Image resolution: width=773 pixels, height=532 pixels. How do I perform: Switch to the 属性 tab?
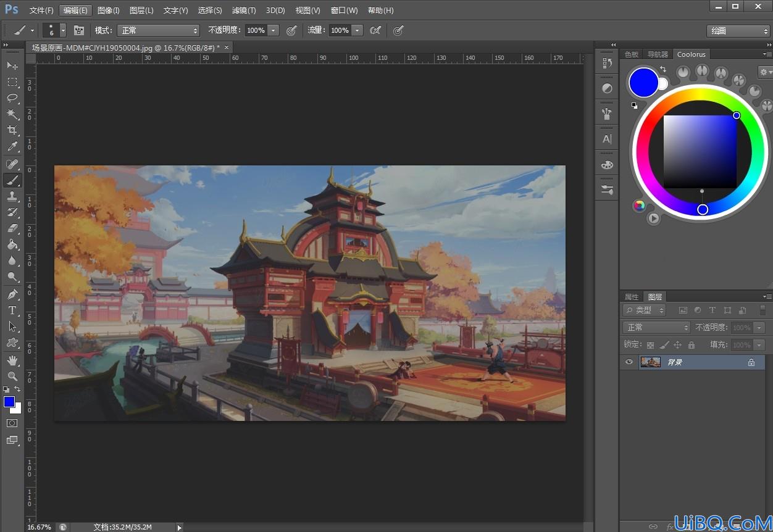(x=632, y=297)
